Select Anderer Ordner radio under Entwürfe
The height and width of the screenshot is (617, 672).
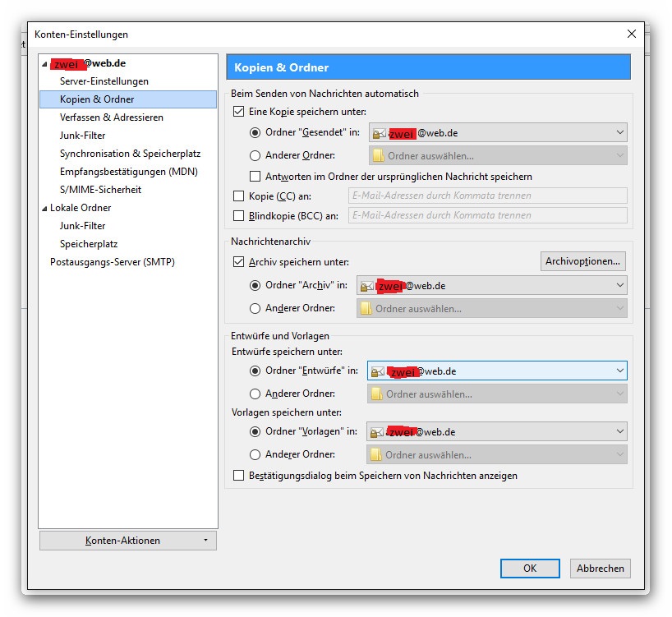pyautogui.click(x=255, y=394)
